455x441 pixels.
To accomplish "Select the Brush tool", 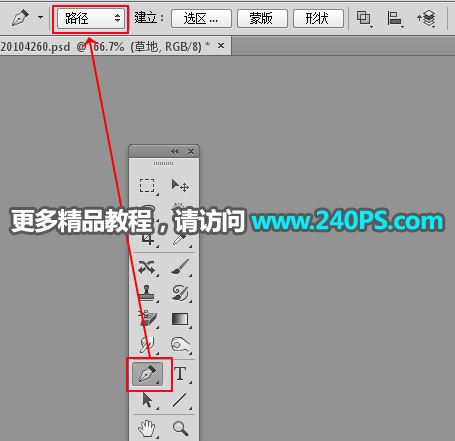I will click(x=180, y=267).
